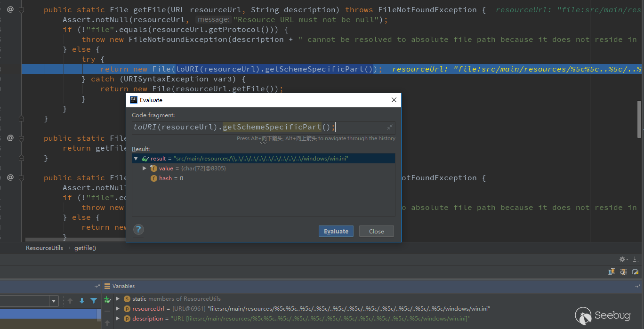Image resolution: width=644 pixels, height=329 pixels.
Task: Click the Close button in Evaluate dialog
Action: [377, 231]
